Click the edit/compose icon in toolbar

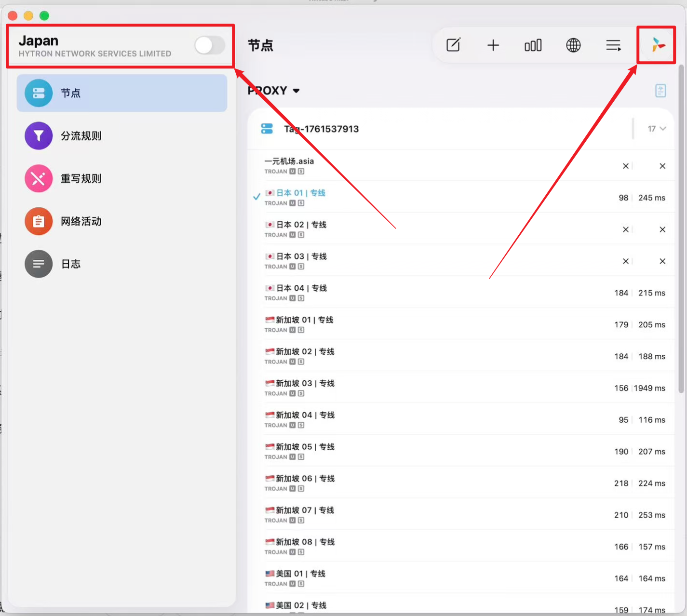[453, 45]
